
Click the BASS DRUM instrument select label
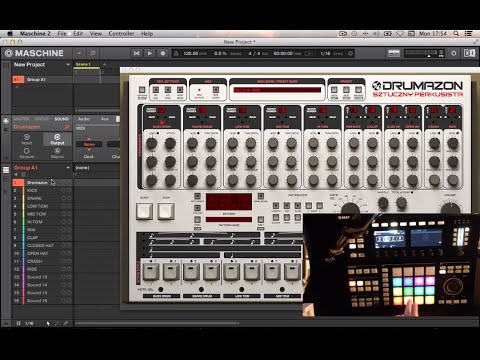(x=162, y=296)
